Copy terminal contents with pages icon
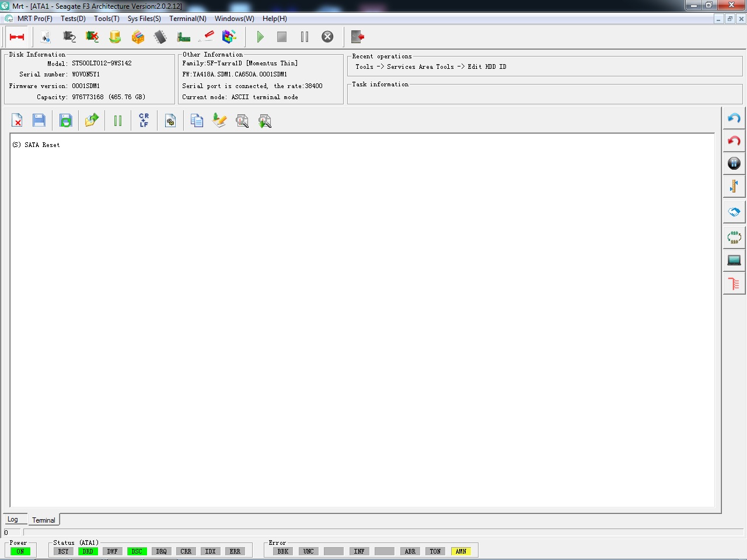This screenshot has height=560, width=747. pos(197,121)
